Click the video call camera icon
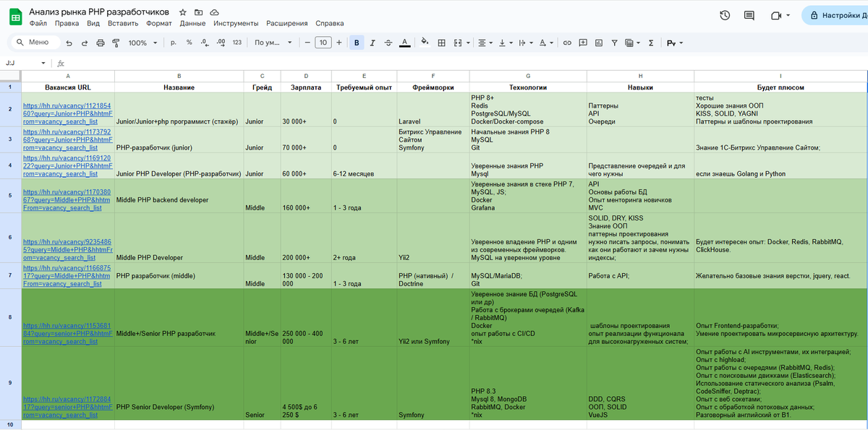This screenshot has width=868, height=430. pyautogui.click(x=777, y=15)
